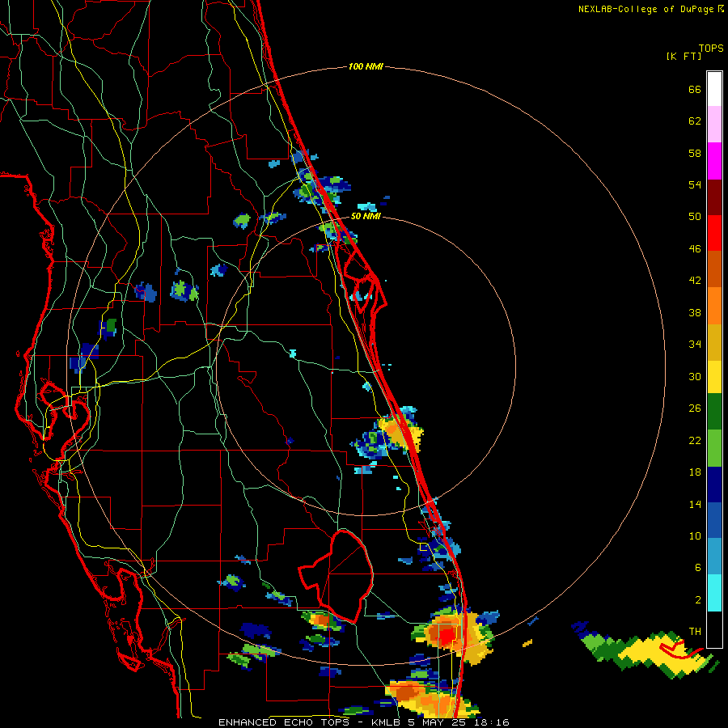Click the 66 value on the scale
The image size is (728, 728).
(695, 89)
